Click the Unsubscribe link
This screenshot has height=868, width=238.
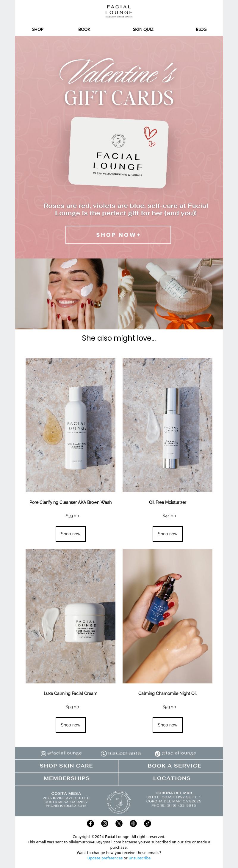pyautogui.click(x=140, y=858)
